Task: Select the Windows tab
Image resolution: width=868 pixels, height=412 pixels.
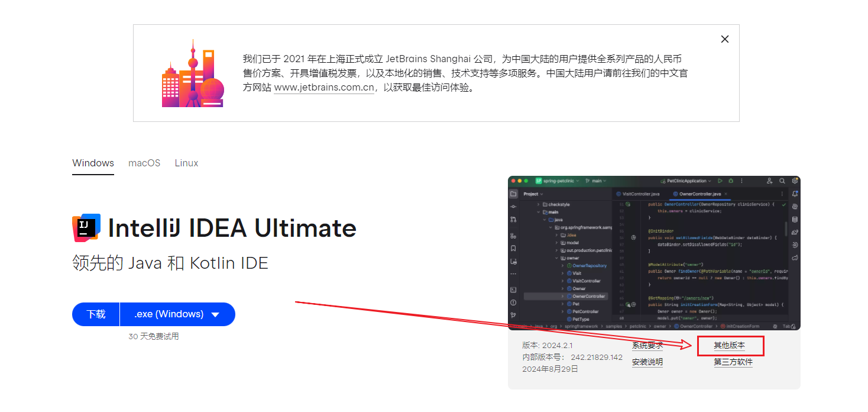Action: 93,163
